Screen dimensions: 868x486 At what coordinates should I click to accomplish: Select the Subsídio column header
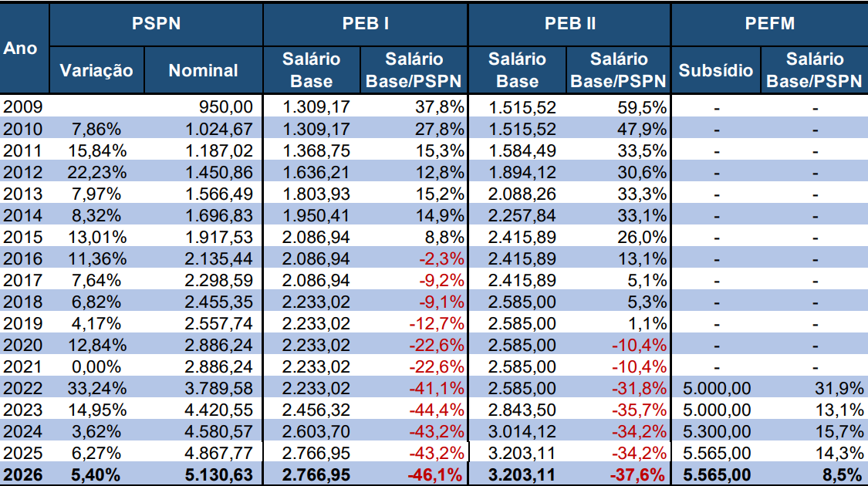(715, 70)
